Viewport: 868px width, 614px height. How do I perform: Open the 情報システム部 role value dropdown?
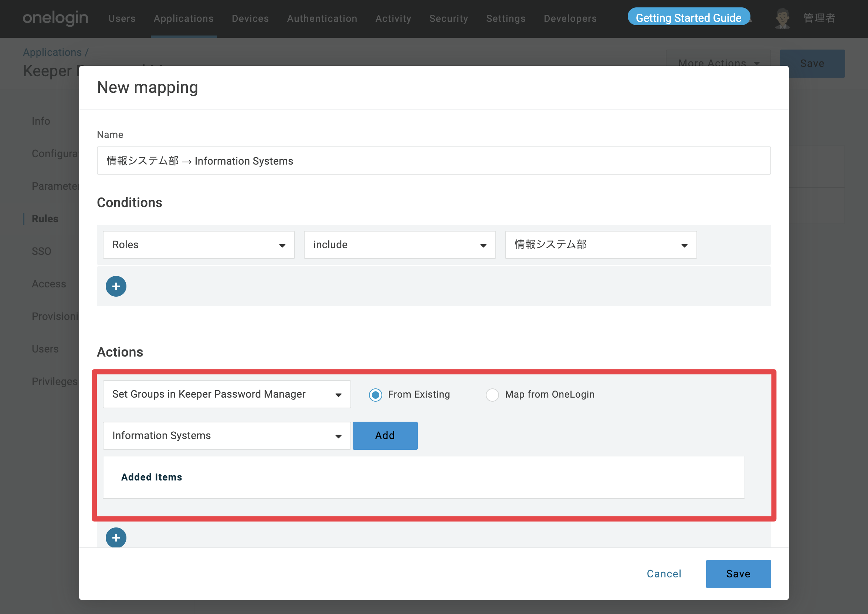tap(601, 245)
